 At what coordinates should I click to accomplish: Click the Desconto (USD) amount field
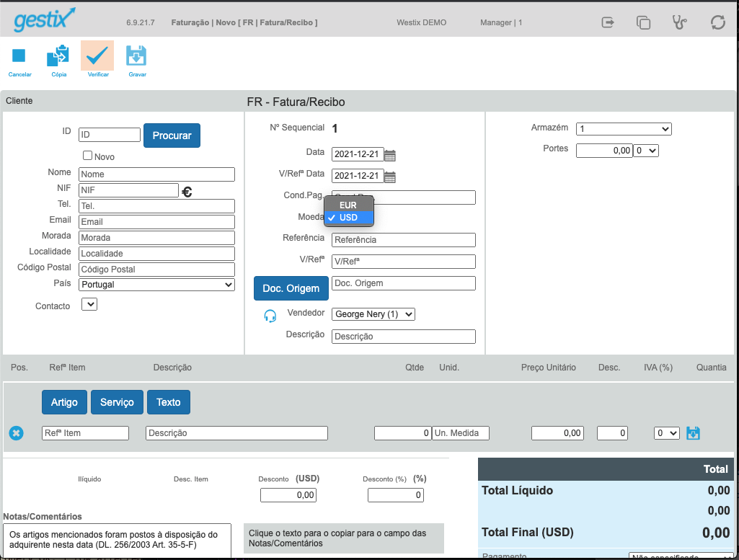pos(288,495)
